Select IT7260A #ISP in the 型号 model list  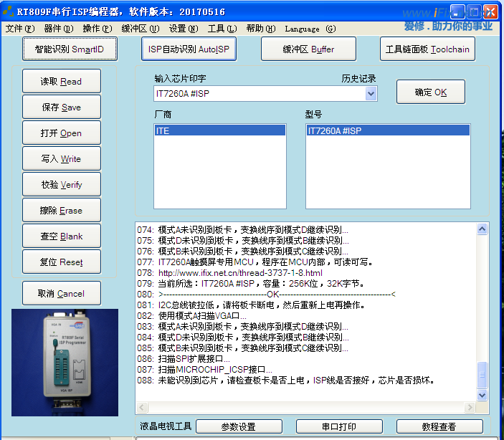point(388,130)
